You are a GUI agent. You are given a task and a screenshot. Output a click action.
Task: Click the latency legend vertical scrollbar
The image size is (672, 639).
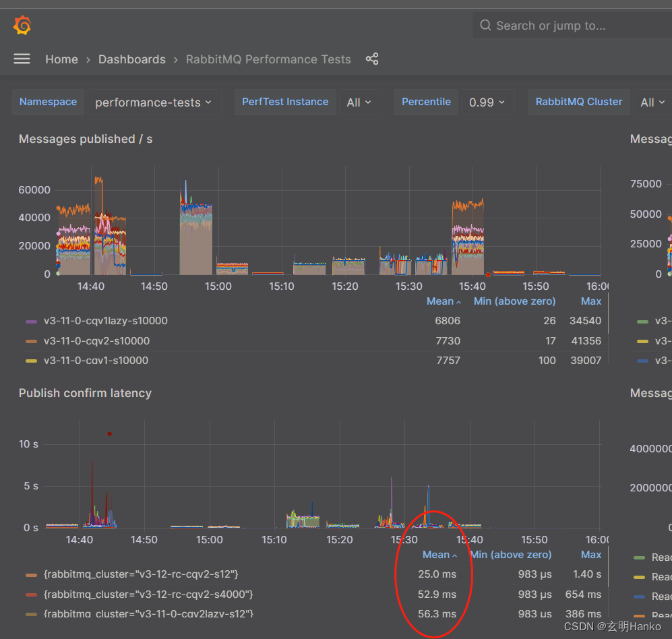point(608,567)
